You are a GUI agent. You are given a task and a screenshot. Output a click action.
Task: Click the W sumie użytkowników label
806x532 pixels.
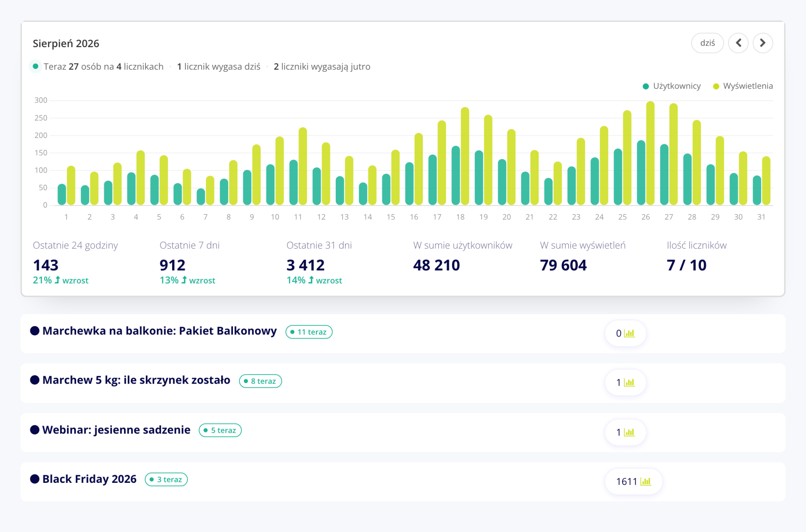[x=463, y=245]
